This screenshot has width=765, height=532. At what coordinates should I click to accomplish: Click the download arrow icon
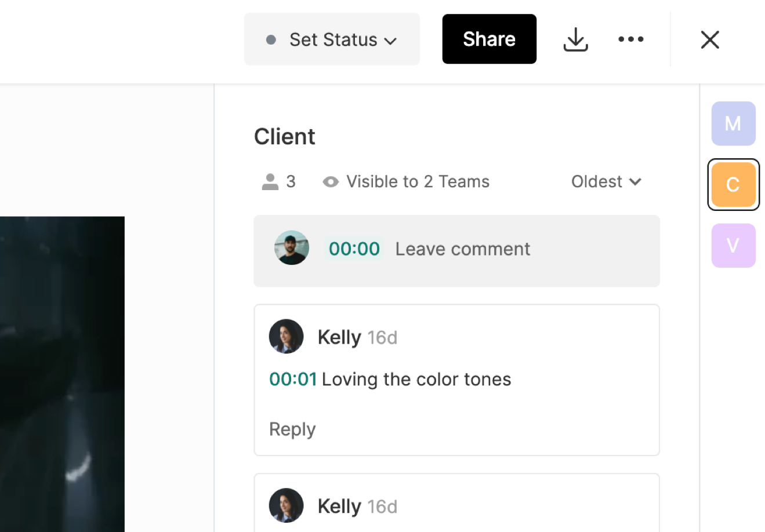pyautogui.click(x=575, y=39)
